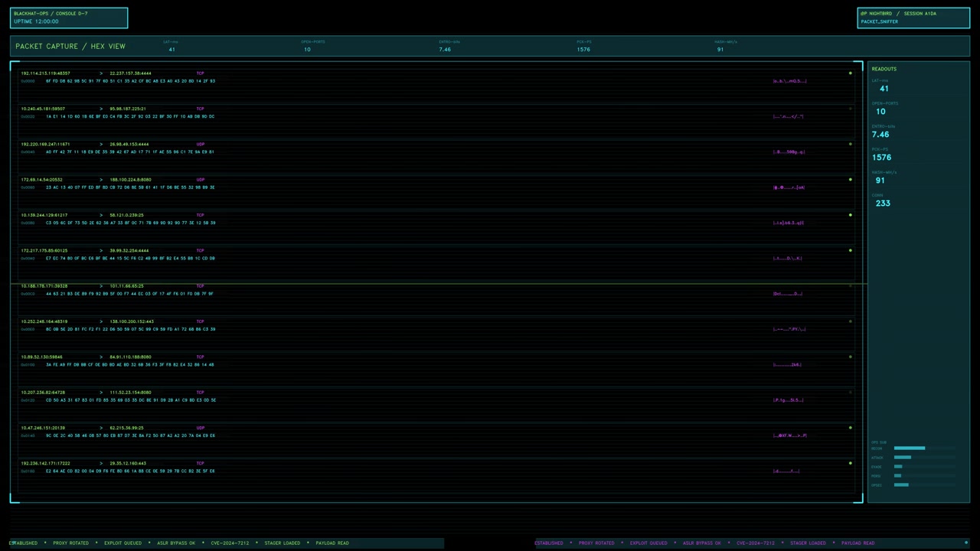Click status dot on 192.236.142.171:17222 row
The image size is (980, 551).
(x=850, y=463)
